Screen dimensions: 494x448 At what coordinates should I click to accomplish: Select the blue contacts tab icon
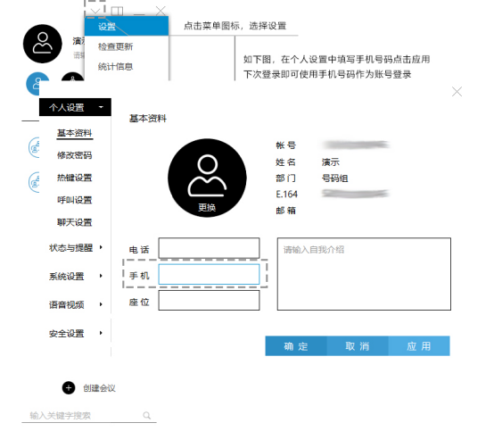click(37, 84)
